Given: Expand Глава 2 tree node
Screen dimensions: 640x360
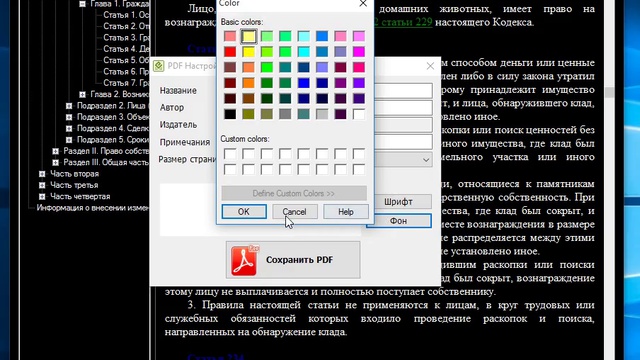Looking at the screenshot, I should click(x=82, y=95).
